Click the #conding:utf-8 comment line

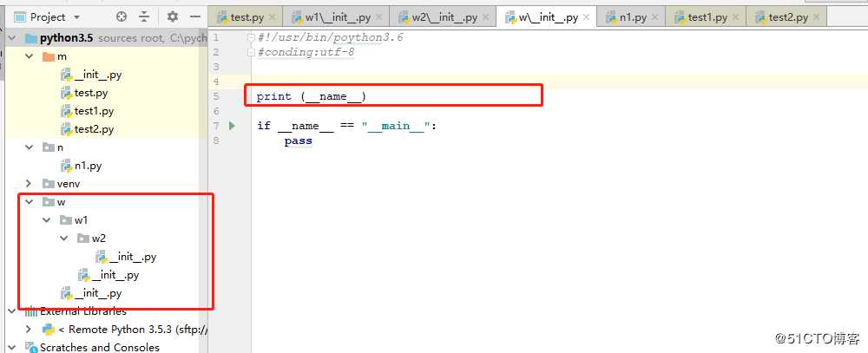tap(306, 53)
